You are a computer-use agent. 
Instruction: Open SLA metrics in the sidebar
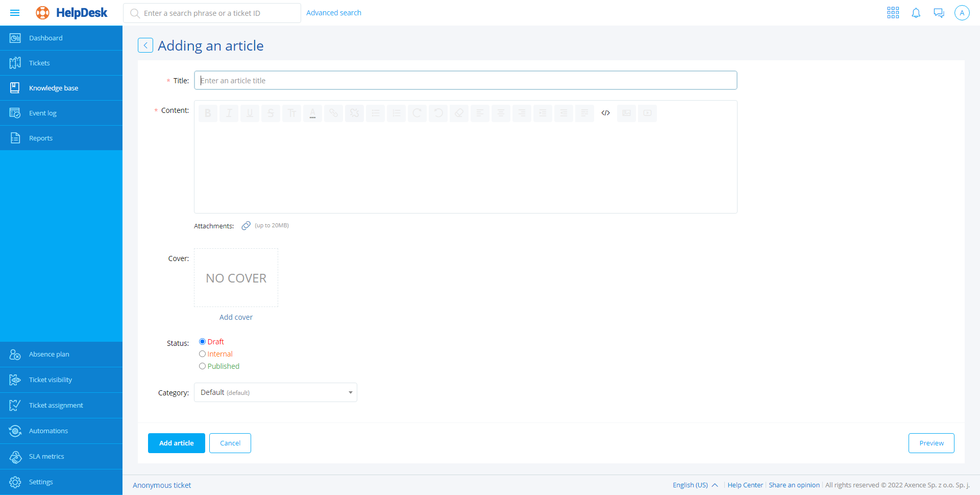pos(46,456)
